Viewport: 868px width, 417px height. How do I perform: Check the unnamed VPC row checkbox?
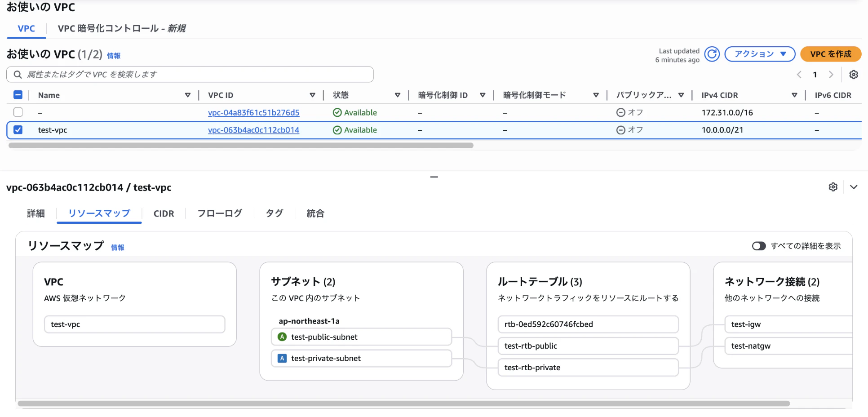(18, 112)
